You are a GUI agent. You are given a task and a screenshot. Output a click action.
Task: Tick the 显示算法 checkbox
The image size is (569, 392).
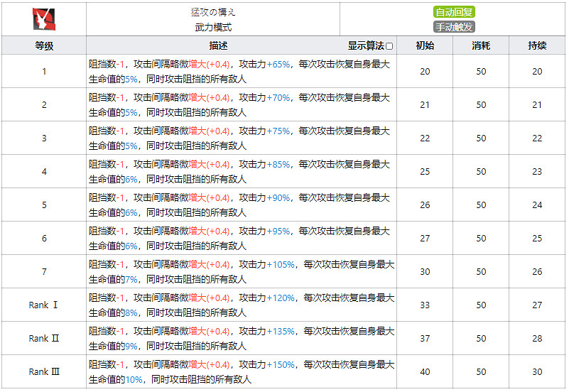[x=389, y=46]
